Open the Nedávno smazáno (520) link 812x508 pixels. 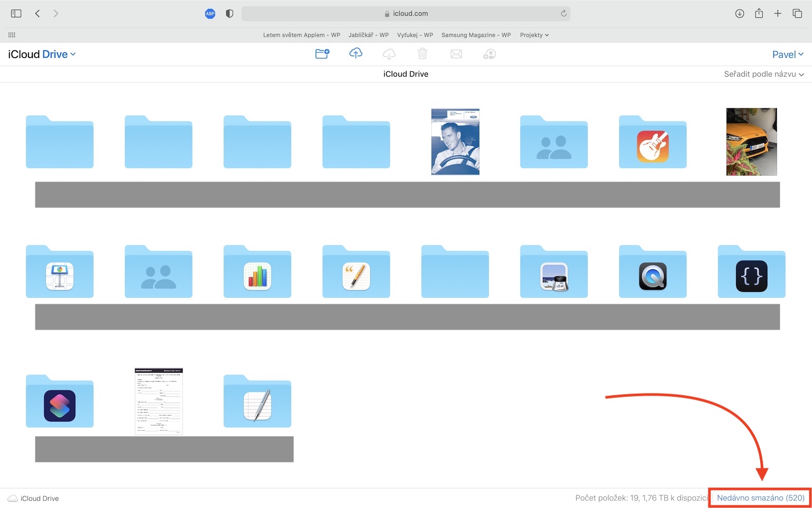click(761, 498)
